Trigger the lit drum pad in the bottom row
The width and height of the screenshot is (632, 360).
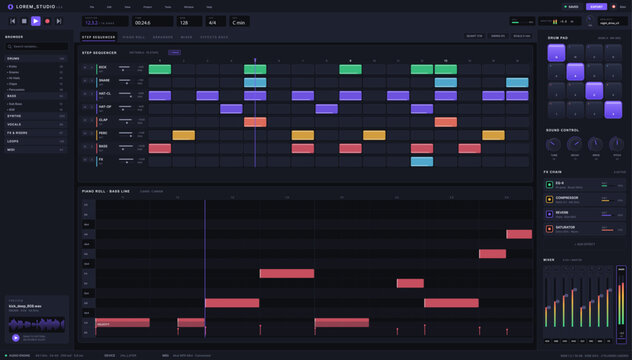(613, 110)
